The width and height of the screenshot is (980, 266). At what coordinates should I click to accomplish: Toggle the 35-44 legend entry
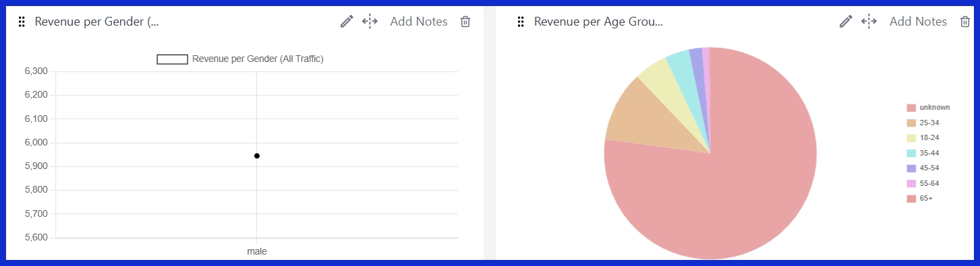[923, 153]
